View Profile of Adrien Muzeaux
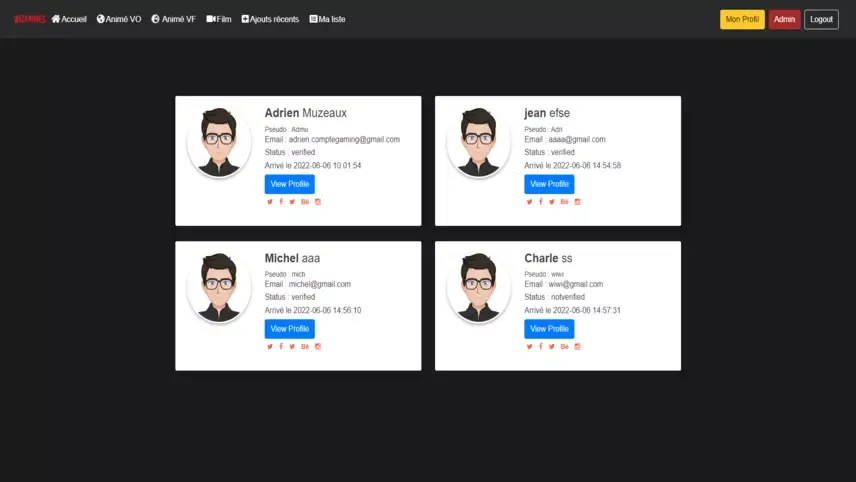Image resolution: width=856 pixels, height=482 pixels. pyautogui.click(x=290, y=184)
